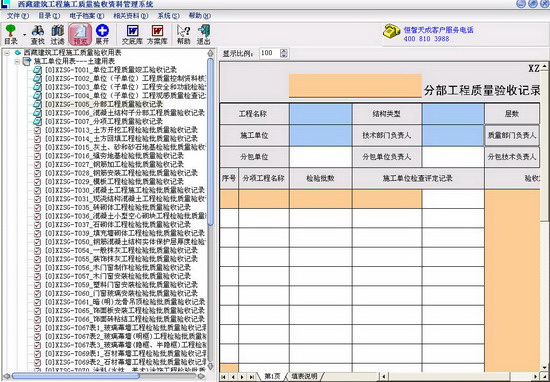The image size is (550, 382).
Task: Click the document icon beside XZSG-T007
Action: 37,121
